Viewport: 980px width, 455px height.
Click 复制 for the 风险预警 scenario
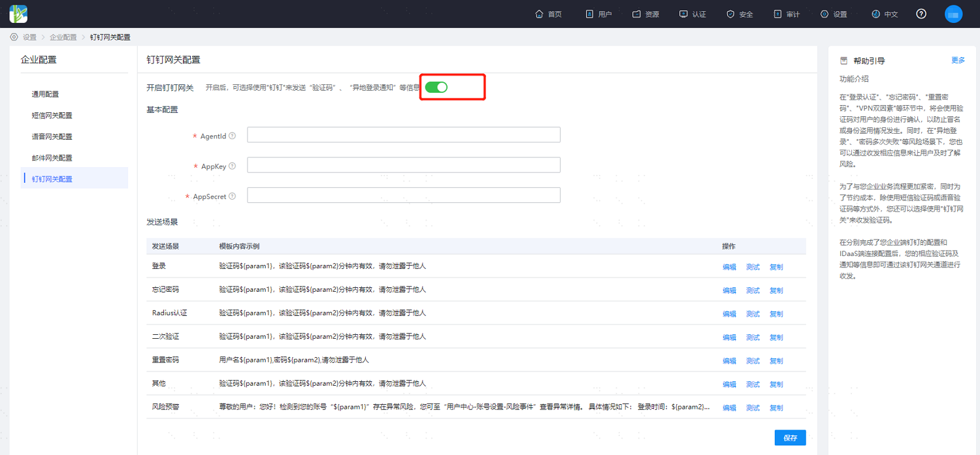(x=776, y=408)
